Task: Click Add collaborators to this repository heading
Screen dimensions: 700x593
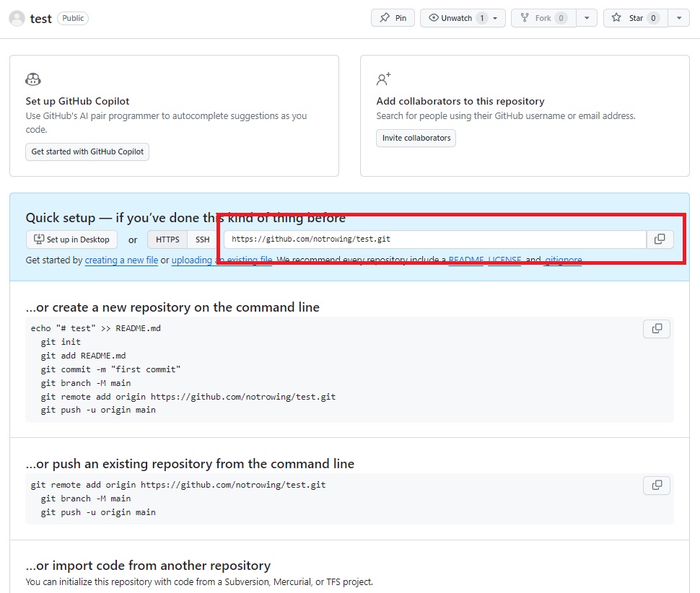Action: pyautogui.click(x=460, y=101)
